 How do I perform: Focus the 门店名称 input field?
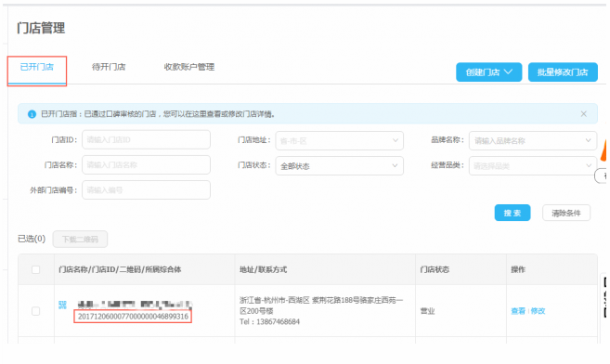point(147,165)
